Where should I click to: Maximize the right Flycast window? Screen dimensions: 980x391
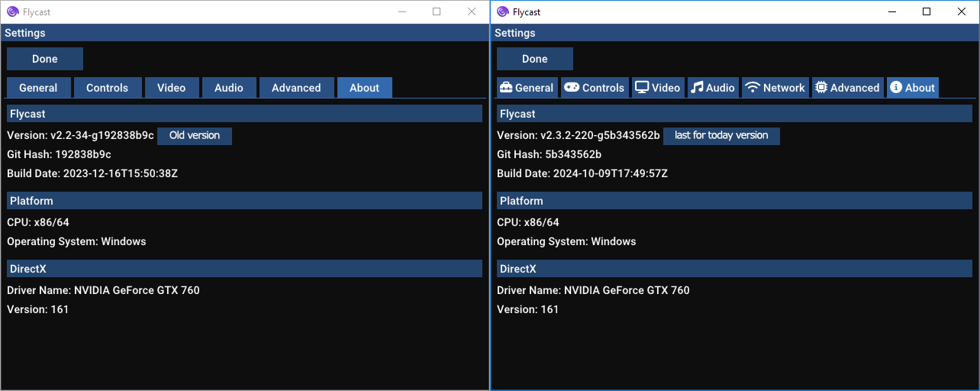point(927,11)
